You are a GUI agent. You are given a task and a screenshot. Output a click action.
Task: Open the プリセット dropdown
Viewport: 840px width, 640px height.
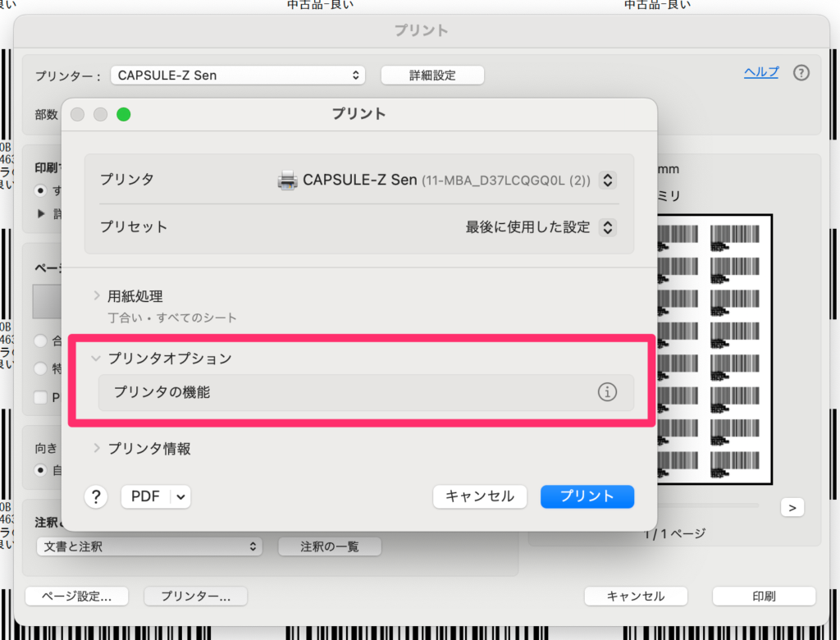[607, 227]
